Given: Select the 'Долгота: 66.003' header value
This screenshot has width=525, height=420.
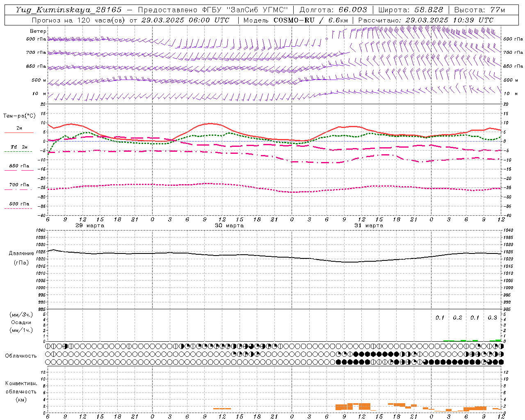Looking at the screenshot, I should pyautogui.click(x=333, y=10).
